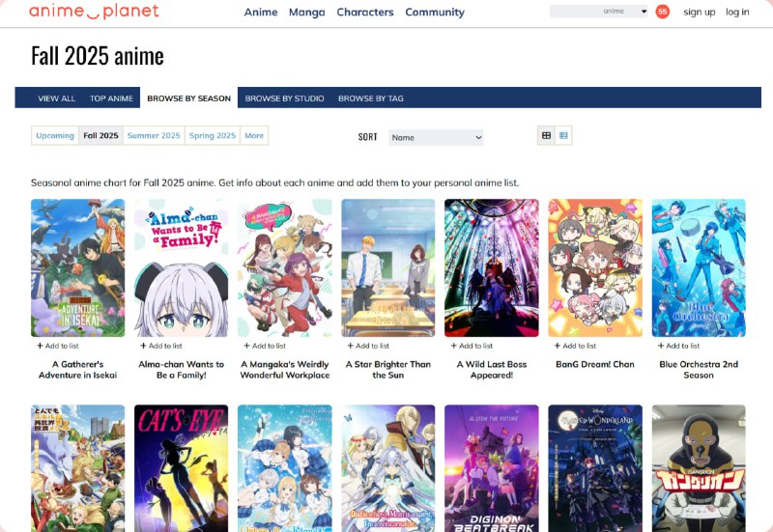Viewport: 773px width, 532px height.
Task: Add A Wild Last Boss Appeared to list
Action: (472, 346)
